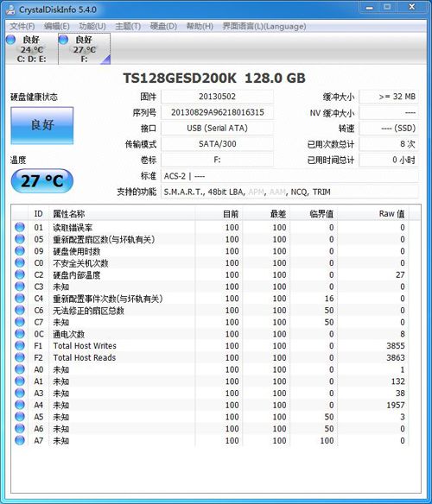
Task: Click status orb for attribute 05
Action: tap(20, 239)
